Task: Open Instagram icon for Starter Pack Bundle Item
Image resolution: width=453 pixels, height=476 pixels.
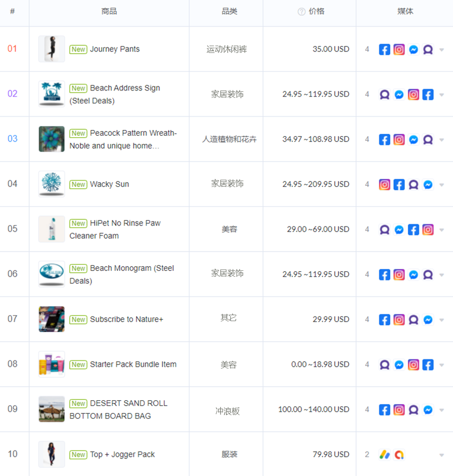Action: 413,364
